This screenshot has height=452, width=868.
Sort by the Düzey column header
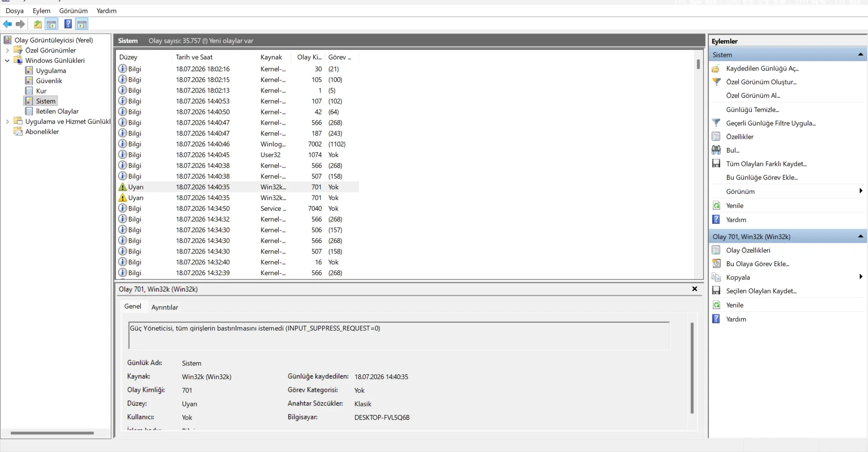click(x=144, y=57)
